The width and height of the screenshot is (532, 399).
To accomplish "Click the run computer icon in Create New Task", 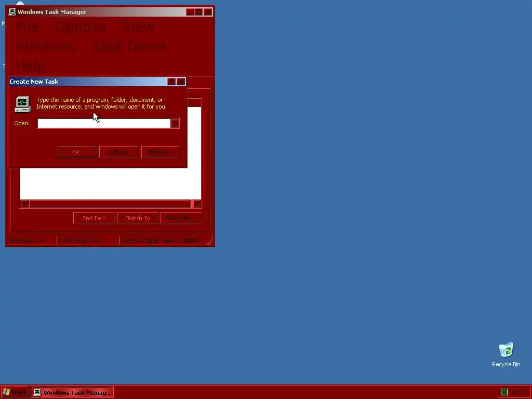I will tap(22, 104).
